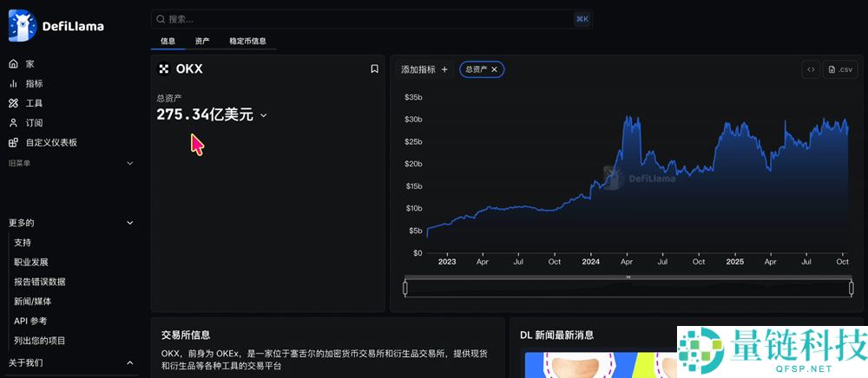Click the chart range slider track
The height and width of the screenshot is (378, 868).
(628, 288)
